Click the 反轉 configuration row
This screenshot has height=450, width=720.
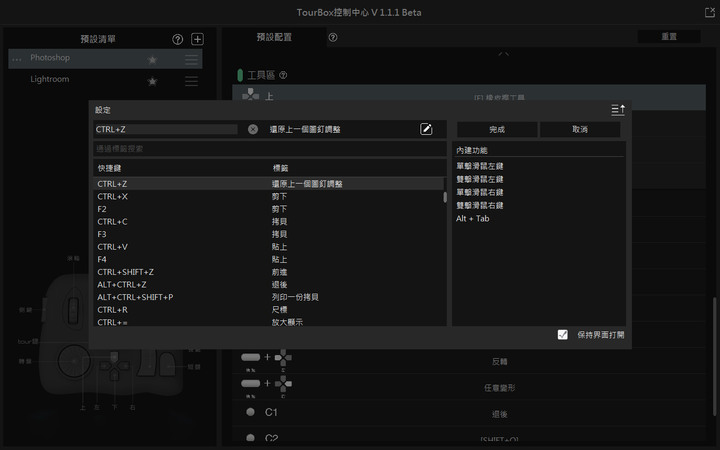pyautogui.click(x=469, y=360)
